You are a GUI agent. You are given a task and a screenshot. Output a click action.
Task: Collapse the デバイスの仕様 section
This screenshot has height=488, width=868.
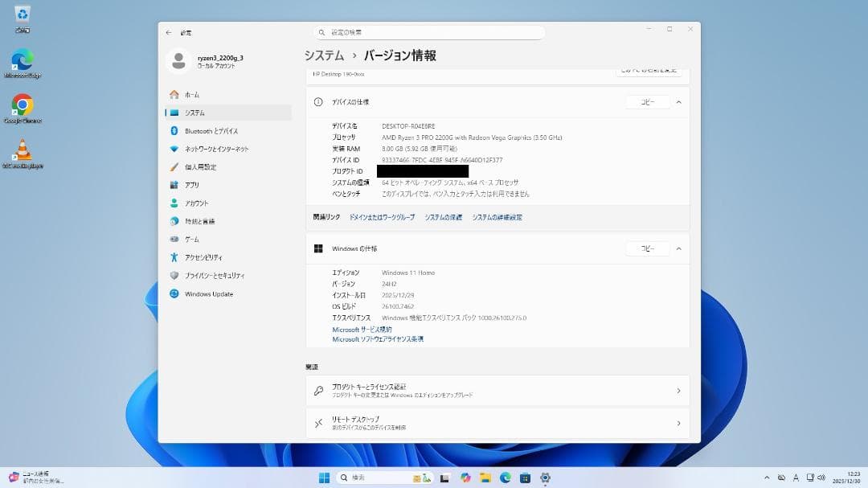click(x=679, y=102)
